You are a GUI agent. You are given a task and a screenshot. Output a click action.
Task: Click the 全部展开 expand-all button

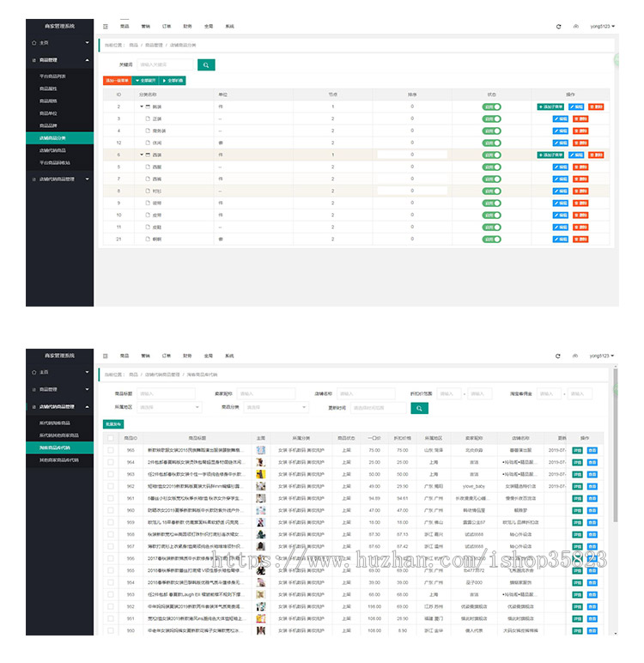point(145,81)
